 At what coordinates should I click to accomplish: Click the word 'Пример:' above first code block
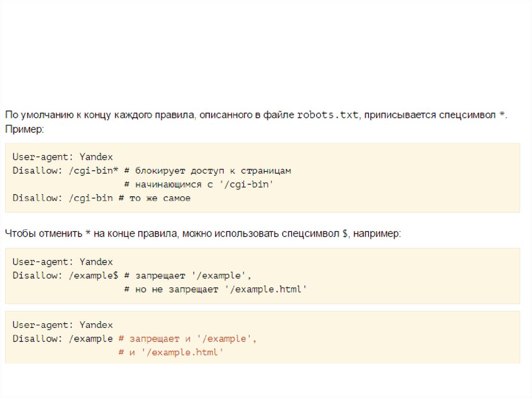pos(24,129)
